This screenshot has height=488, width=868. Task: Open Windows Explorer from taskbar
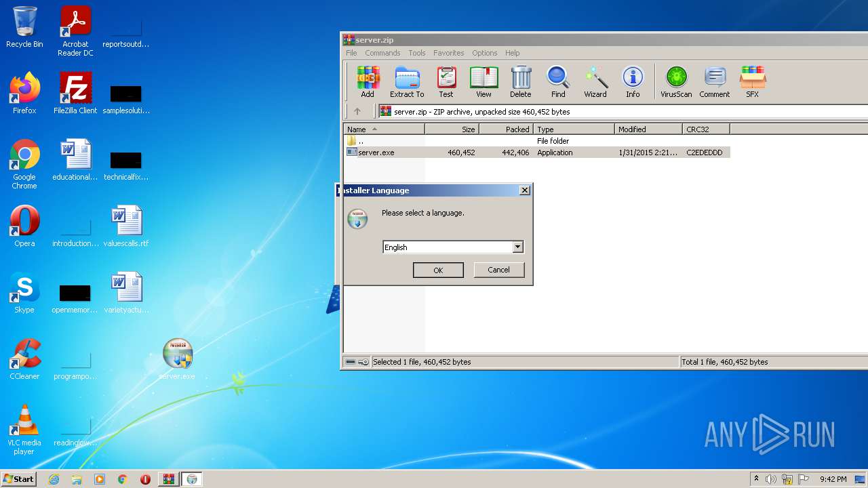[x=77, y=479]
